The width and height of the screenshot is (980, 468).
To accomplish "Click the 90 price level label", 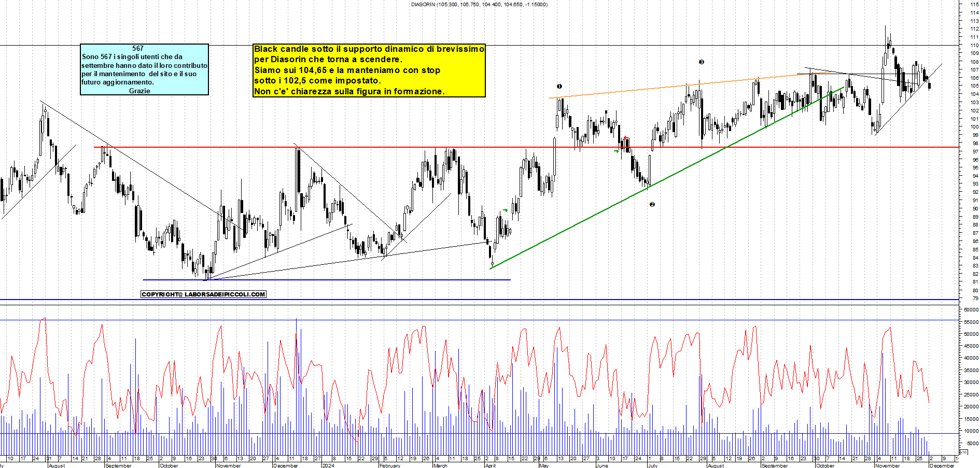I will click(975, 209).
